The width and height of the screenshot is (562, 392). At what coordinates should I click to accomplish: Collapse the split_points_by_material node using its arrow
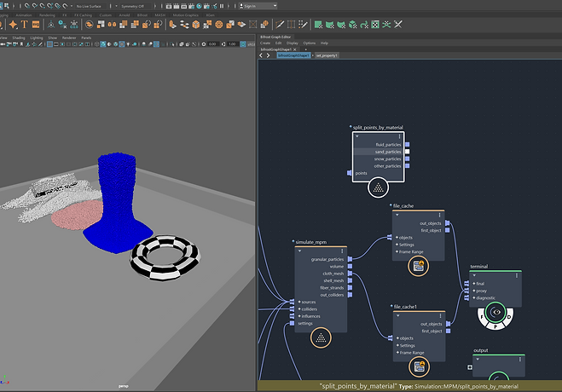(x=357, y=136)
